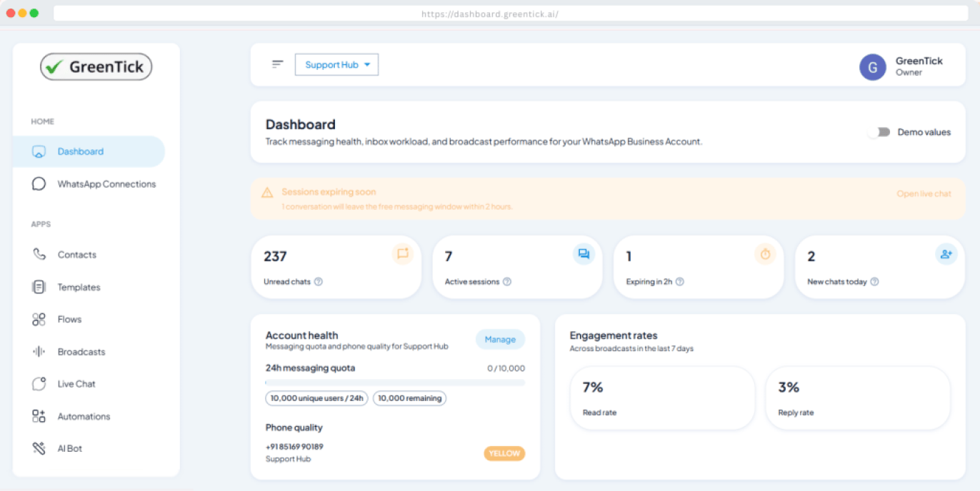Click the Active sessions card icon

(584, 253)
